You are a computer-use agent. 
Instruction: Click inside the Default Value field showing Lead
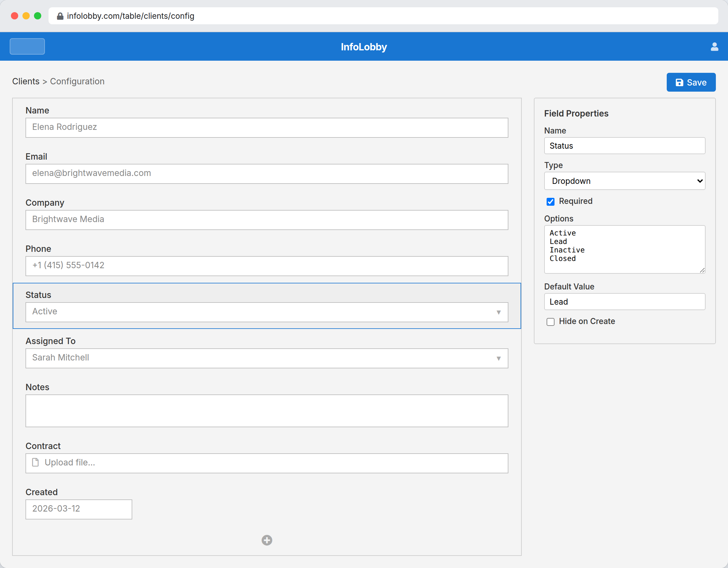click(624, 301)
